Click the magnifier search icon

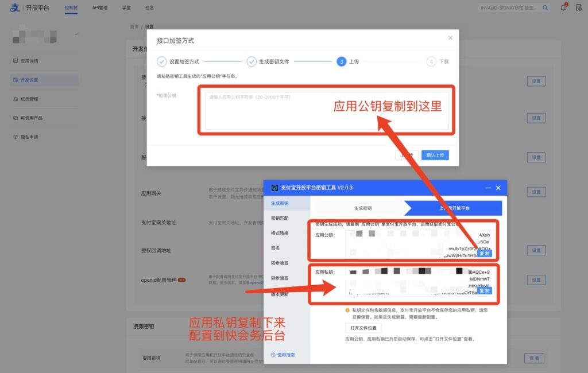point(546,7)
